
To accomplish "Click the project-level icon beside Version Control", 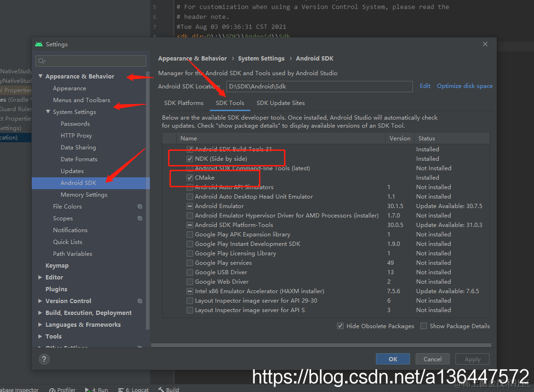I will (x=140, y=301).
